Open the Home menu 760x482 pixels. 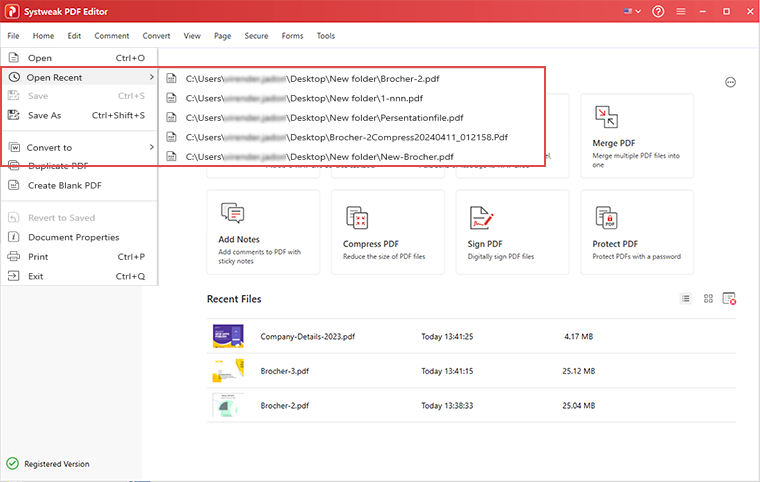pos(43,36)
